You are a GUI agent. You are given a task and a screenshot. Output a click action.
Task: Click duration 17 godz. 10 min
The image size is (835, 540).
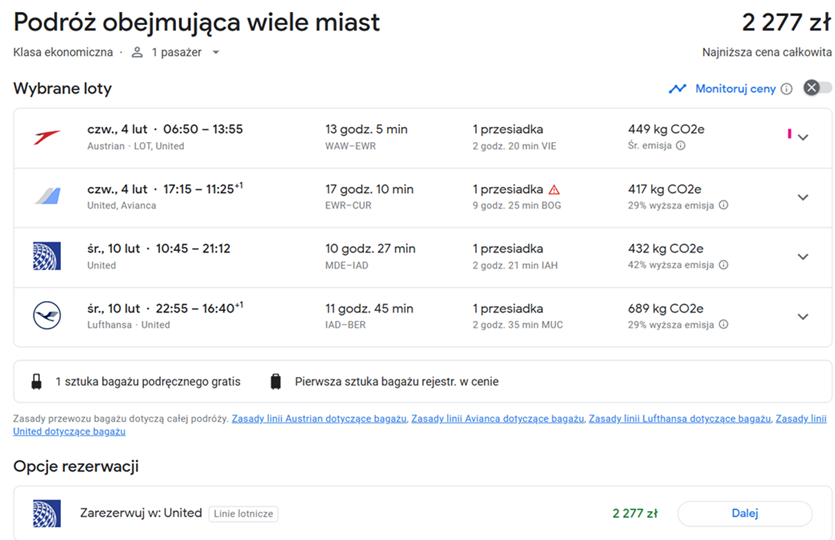tap(369, 189)
